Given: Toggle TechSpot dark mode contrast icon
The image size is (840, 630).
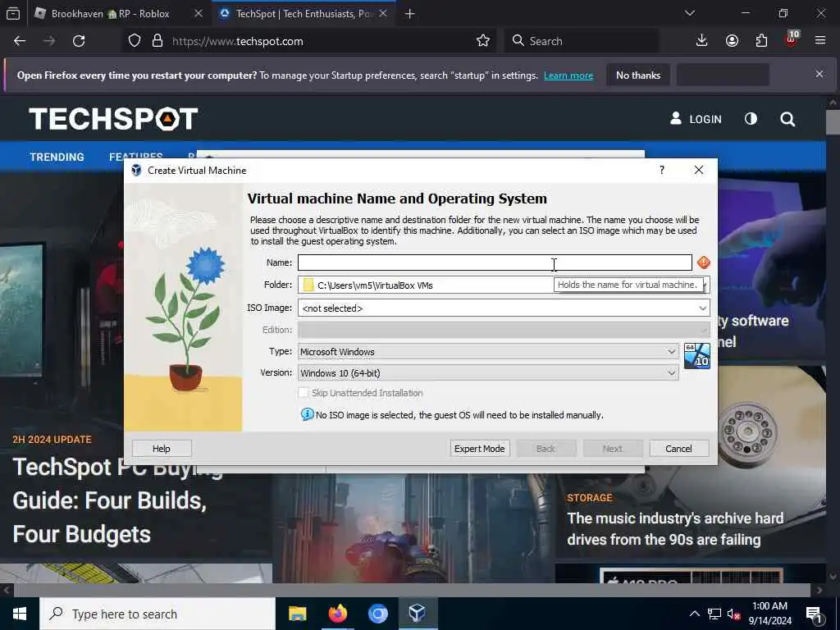Looking at the screenshot, I should 751,118.
